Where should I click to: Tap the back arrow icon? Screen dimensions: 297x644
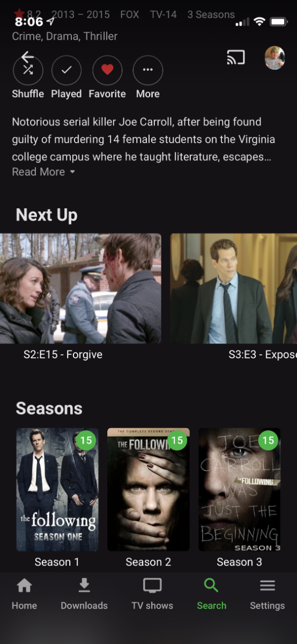(27, 57)
